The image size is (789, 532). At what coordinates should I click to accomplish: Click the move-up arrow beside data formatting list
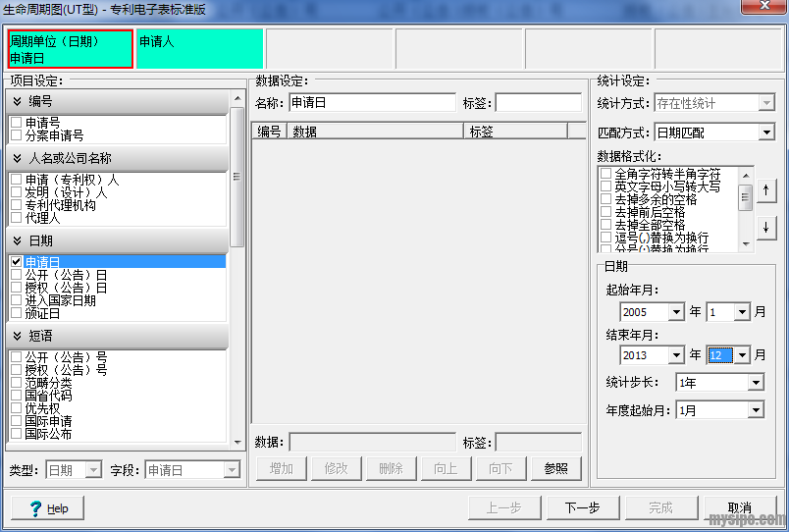coord(766,190)
